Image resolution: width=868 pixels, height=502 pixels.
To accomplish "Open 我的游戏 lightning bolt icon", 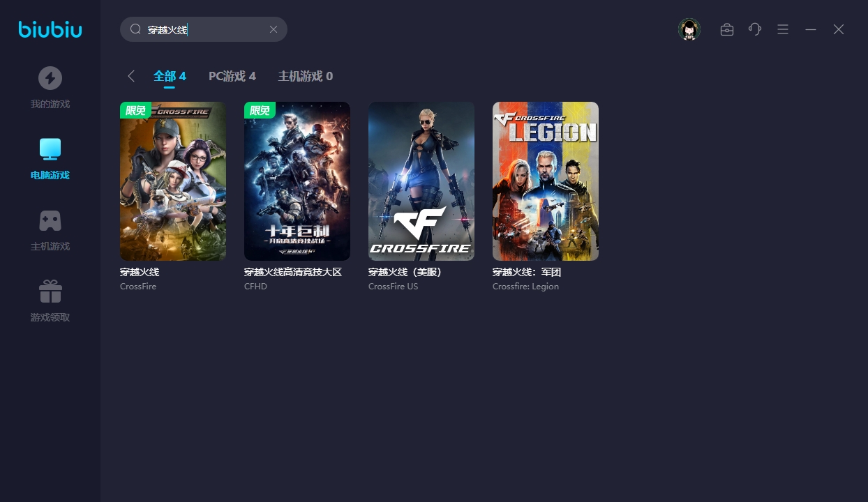I will pyautogui.click(x=50, y=78).
